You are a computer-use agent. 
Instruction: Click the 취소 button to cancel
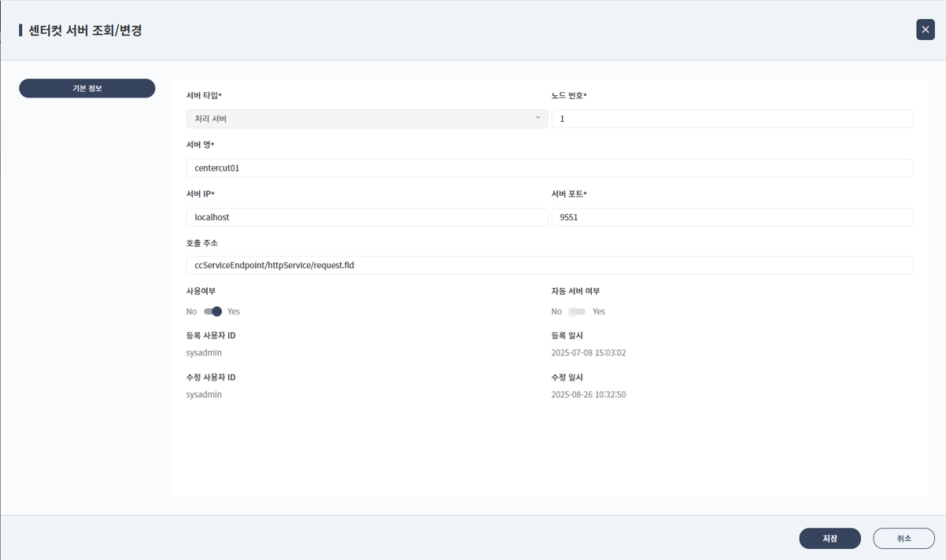coord(904,538)
